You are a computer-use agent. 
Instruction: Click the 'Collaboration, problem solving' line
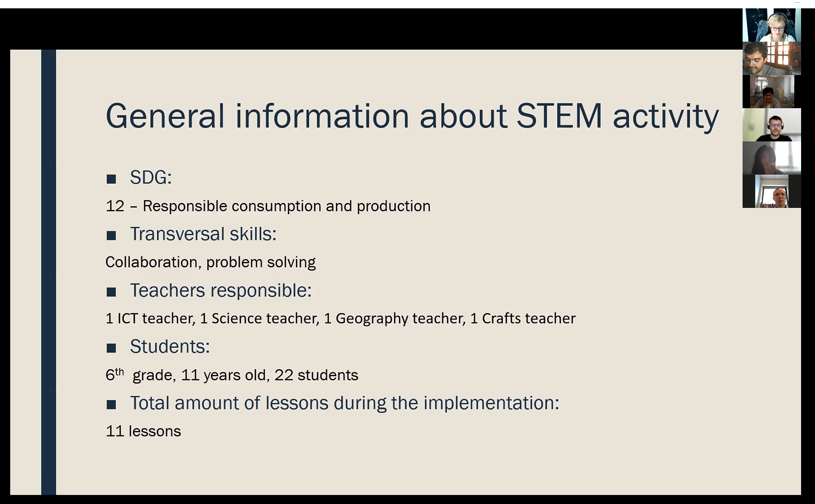[x=211, y=262]
